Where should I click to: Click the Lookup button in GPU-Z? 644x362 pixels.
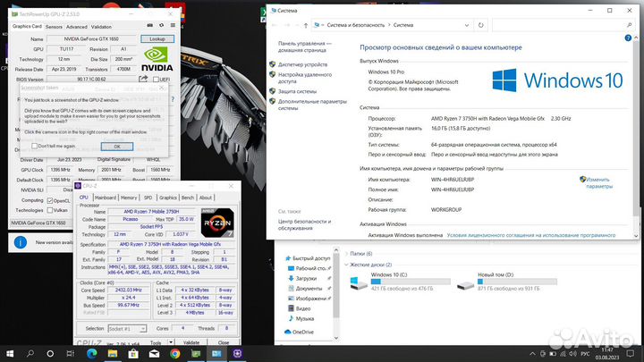coord(157,39)
